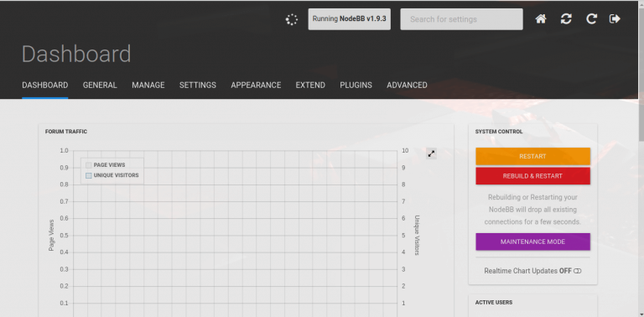This screenshot has height=317, width=644.
Task: Select the Dashboard tab
Action: [45, 85]
